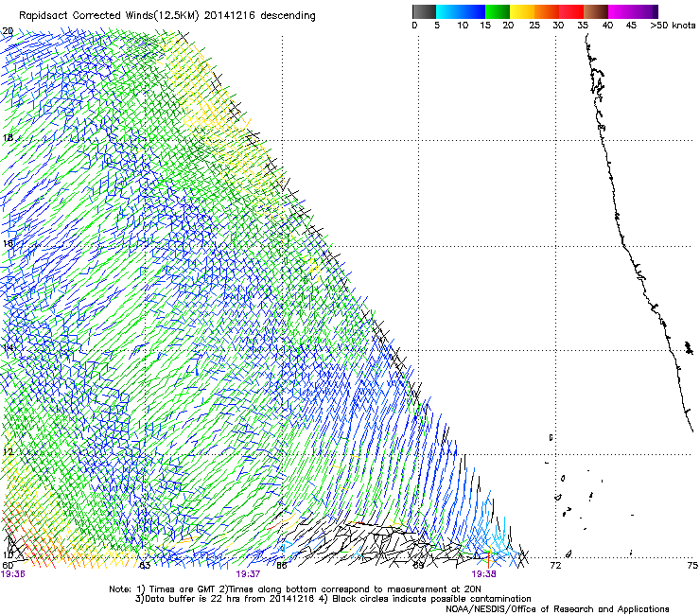Click the '18' latitude label on left axis
Image resolution: width=700 pixels, height=615 pixels.
click(x=8, y=137)
